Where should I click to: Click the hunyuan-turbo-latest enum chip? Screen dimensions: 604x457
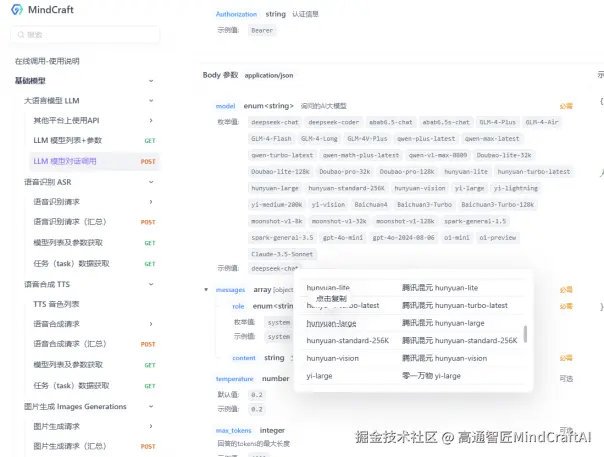[534, 172]
